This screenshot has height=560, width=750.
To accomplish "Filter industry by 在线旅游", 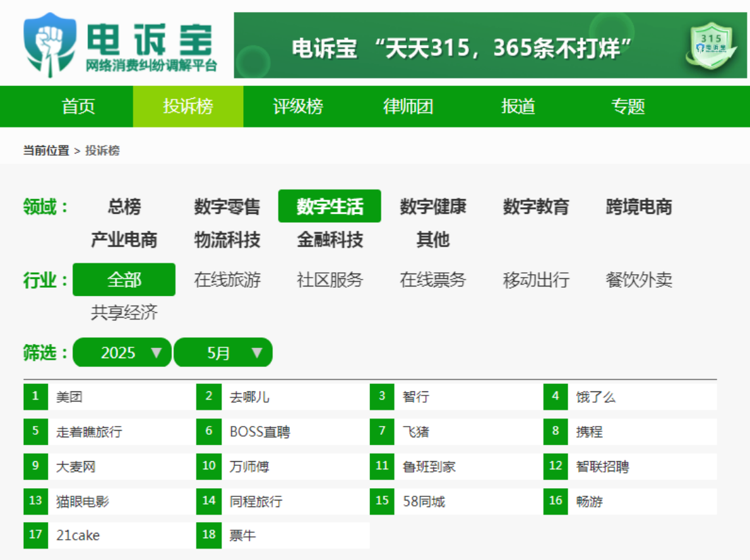I will coord(227,280).
